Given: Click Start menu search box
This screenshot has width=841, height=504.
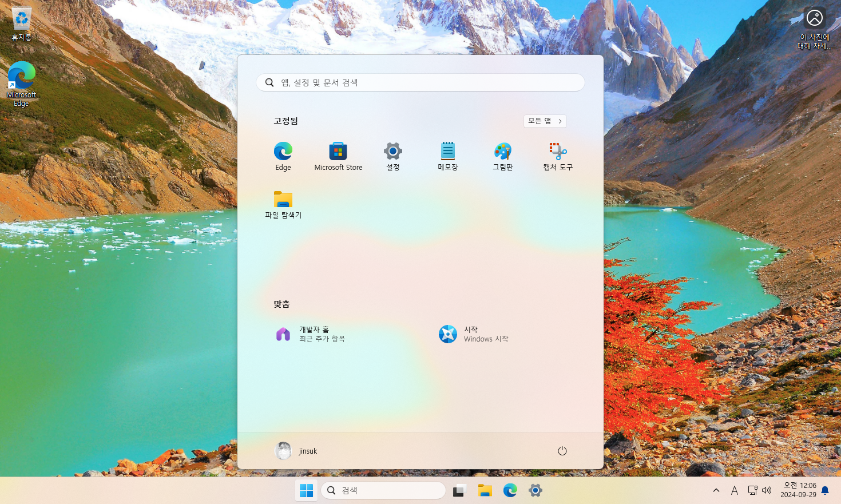Looking at the screenshot, I should (x=420, y=82).
